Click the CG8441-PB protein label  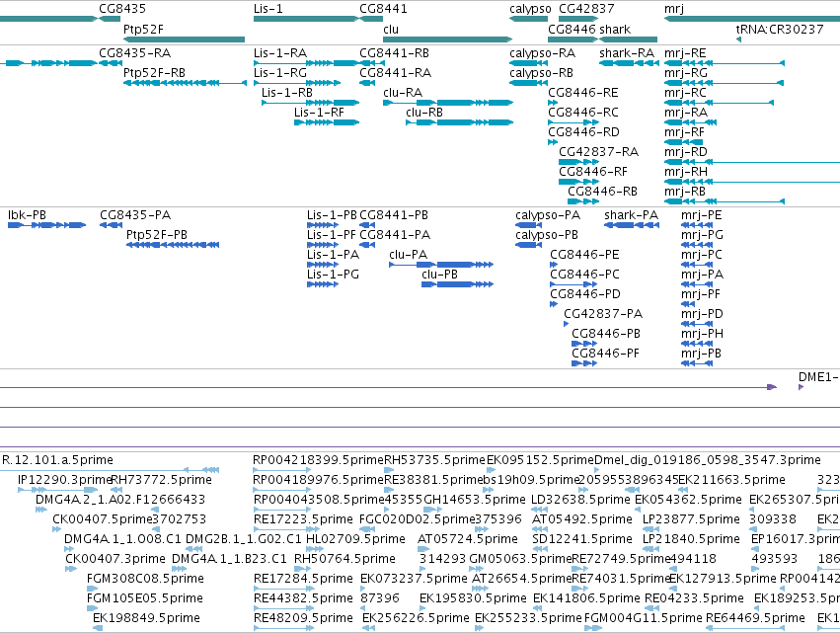point(394,215)
